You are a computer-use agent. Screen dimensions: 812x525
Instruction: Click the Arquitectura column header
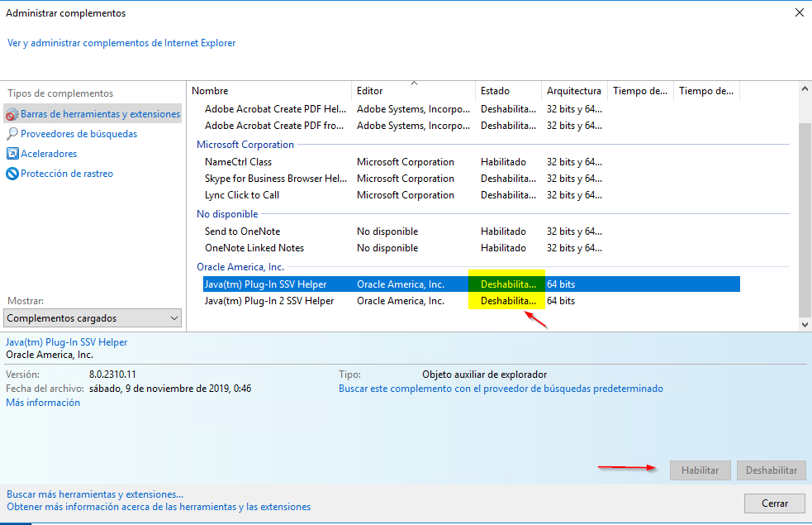[x=574, y=91]
